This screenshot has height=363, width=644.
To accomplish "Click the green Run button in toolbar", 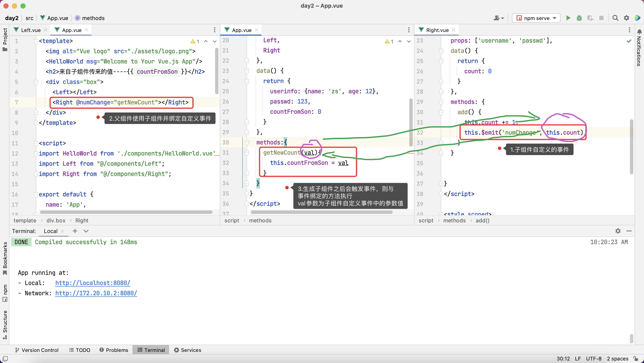I will click(x=568, y=18).
